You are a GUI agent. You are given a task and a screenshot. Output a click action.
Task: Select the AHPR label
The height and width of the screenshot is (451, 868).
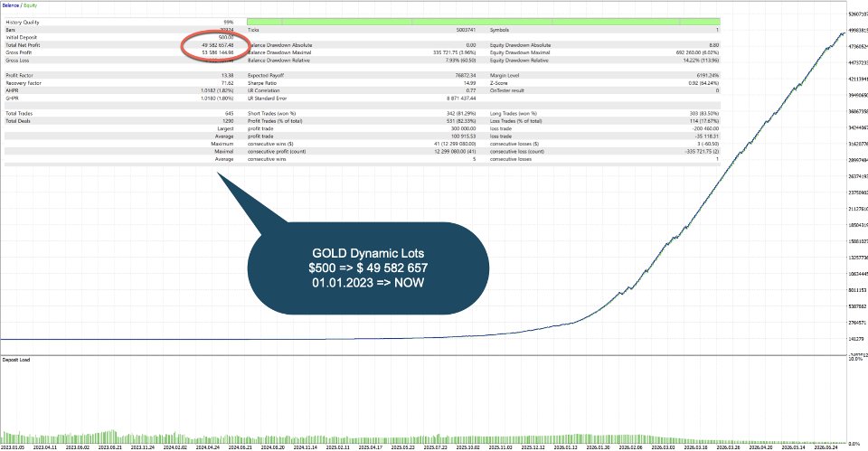tap(12, 90)
